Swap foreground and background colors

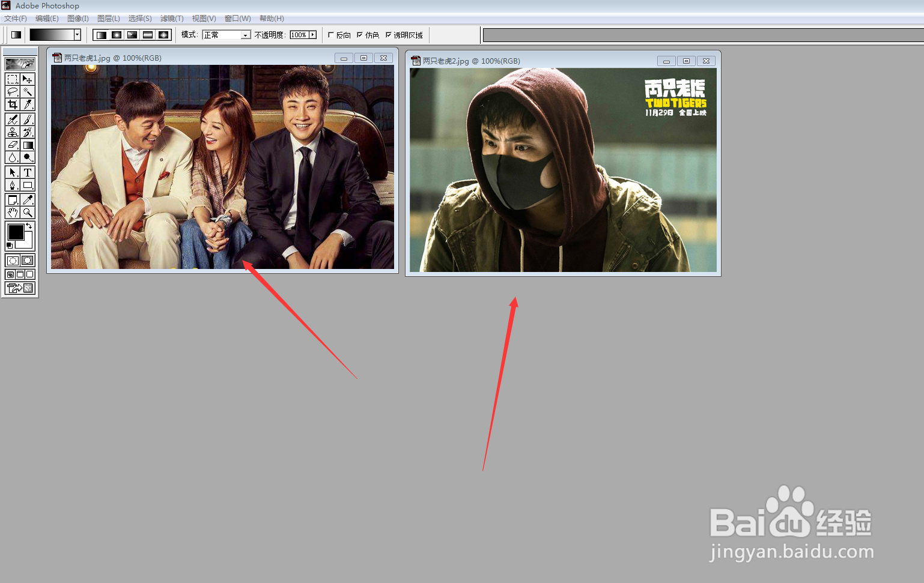[29, 226]
